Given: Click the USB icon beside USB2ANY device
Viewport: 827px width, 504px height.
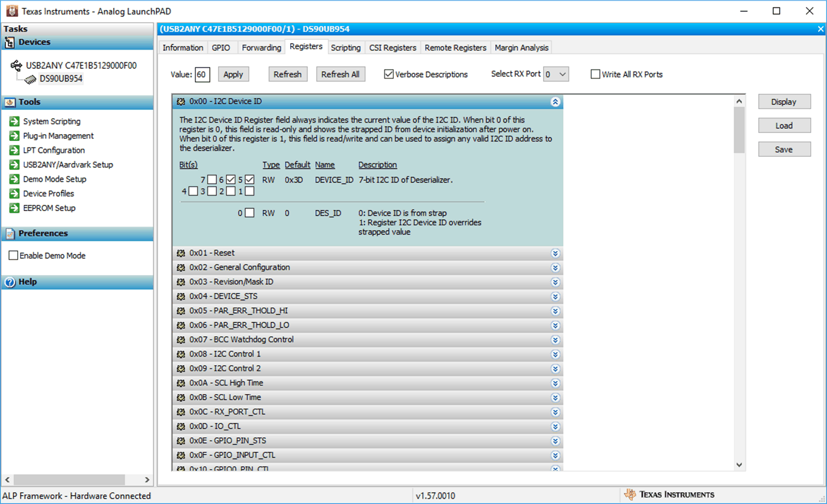Looking at the screenshot, I should [17, 65].
